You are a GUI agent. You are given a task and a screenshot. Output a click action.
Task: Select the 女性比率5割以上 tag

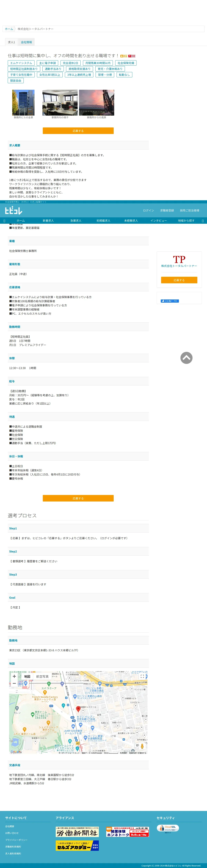tap(50, 75)
